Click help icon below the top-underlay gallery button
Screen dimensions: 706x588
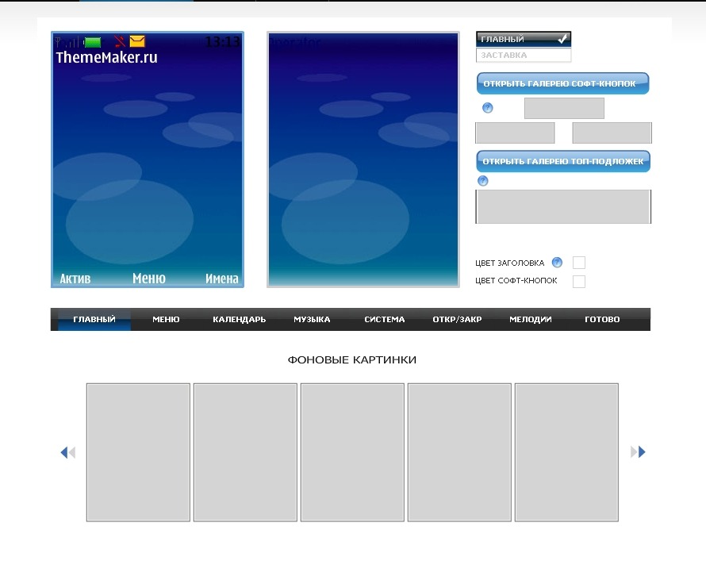pos(482,181)
